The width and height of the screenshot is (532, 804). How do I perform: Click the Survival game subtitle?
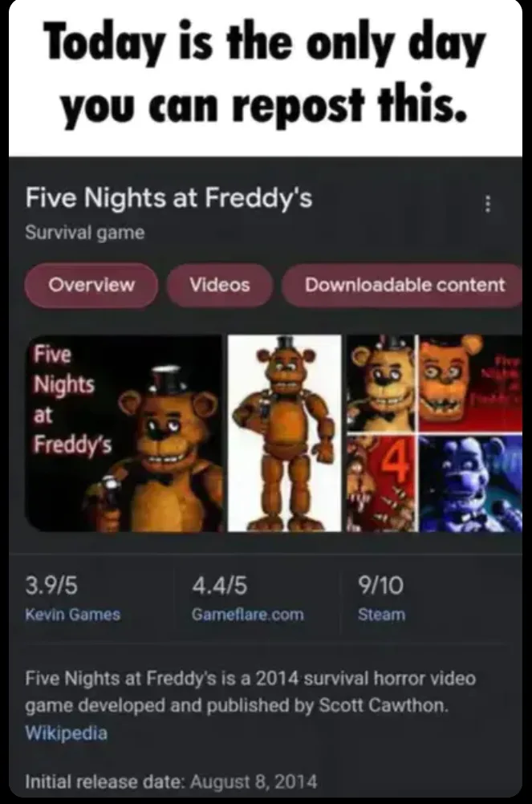[85, 233]
